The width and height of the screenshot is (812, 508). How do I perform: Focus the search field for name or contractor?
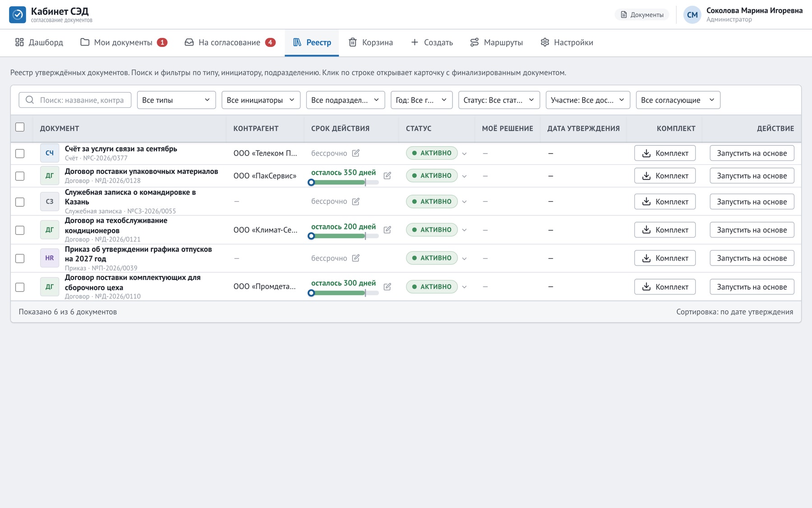75,100
